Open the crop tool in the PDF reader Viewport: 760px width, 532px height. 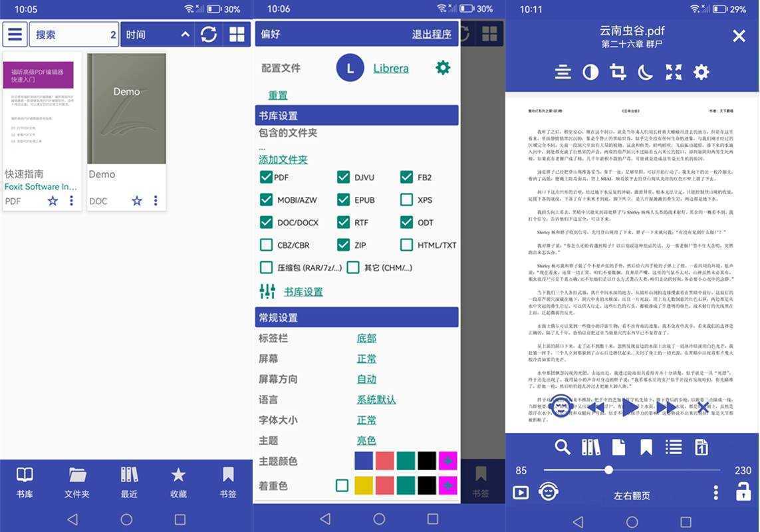[617, 71]
